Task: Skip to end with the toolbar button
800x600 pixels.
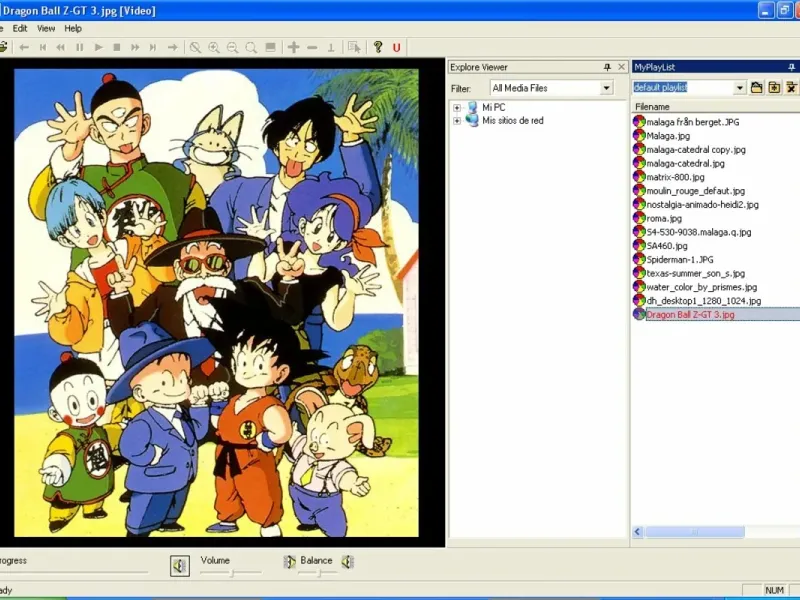Action: coord(153,47)
